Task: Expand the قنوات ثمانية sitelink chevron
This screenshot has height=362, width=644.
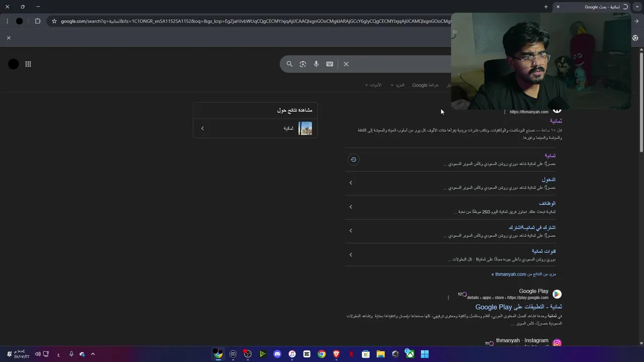Action: (351, 254)
